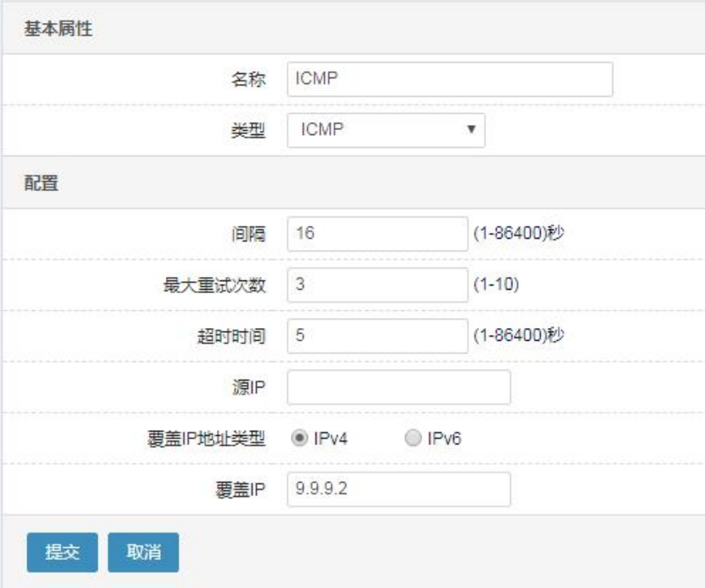Click the IPv4 label text
705x588 pixels.
tap(331, 438)
